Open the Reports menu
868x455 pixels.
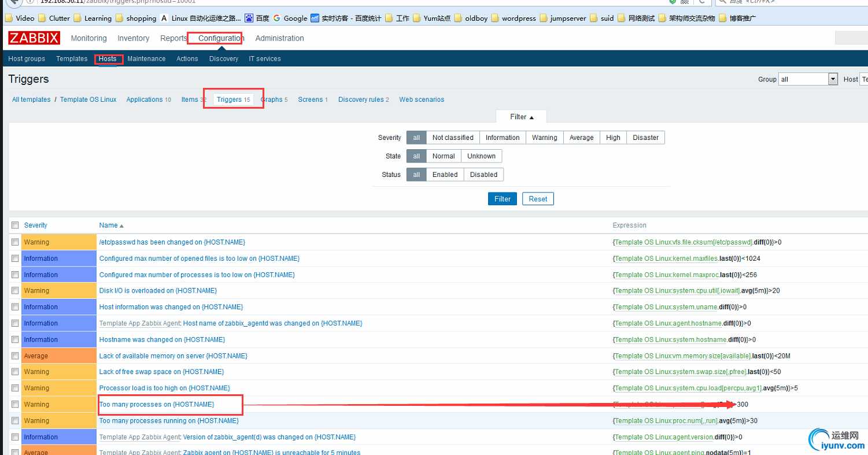pyautogui.click(x=173, y=38)
